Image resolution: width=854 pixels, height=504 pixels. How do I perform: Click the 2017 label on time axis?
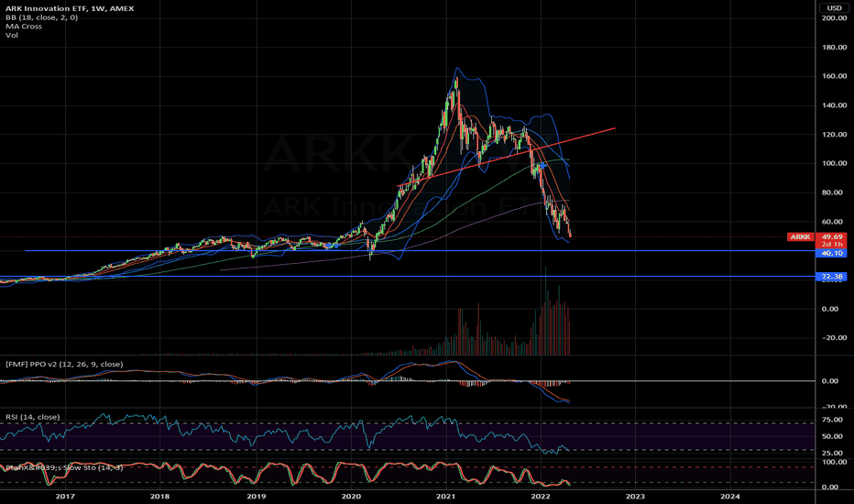pos(65,497)
